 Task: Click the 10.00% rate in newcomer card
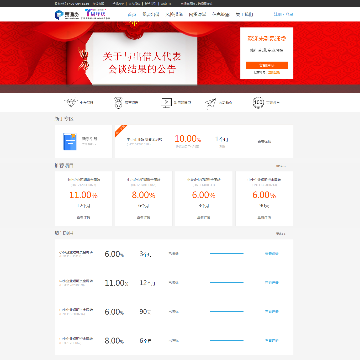coord(188,139)
